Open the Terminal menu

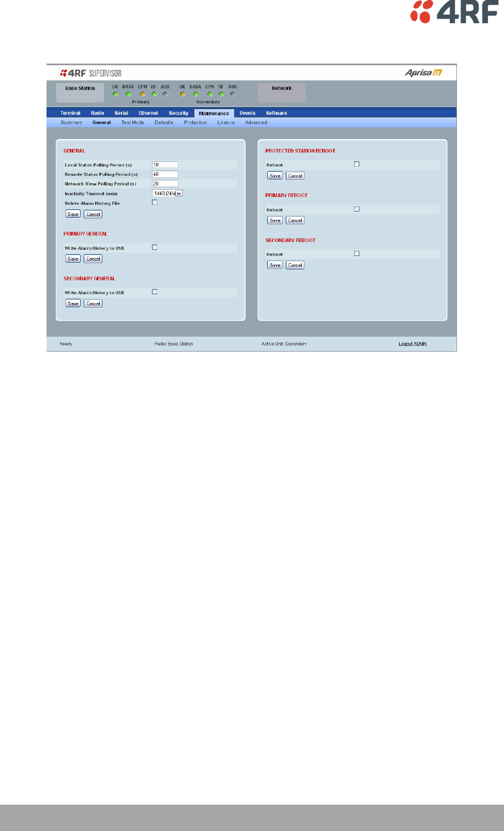[70, 113]
